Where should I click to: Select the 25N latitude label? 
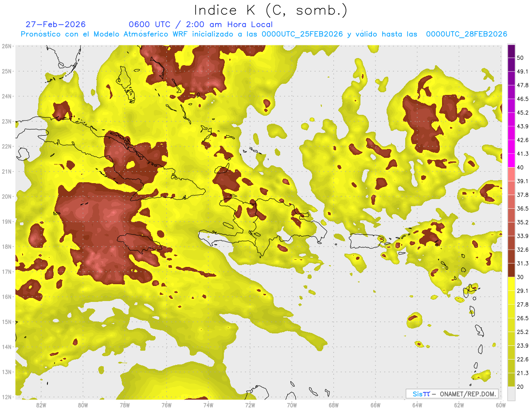click(x=6, y=71)
